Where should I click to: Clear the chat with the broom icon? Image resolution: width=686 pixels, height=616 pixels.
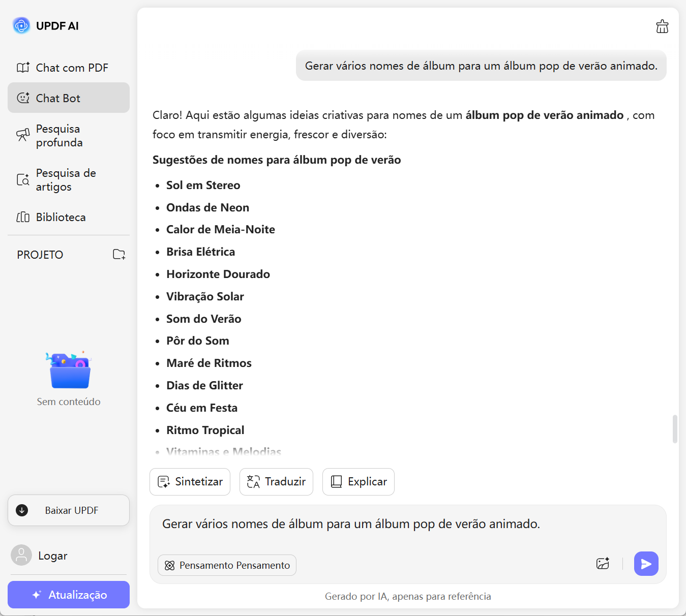click(662, 26)
